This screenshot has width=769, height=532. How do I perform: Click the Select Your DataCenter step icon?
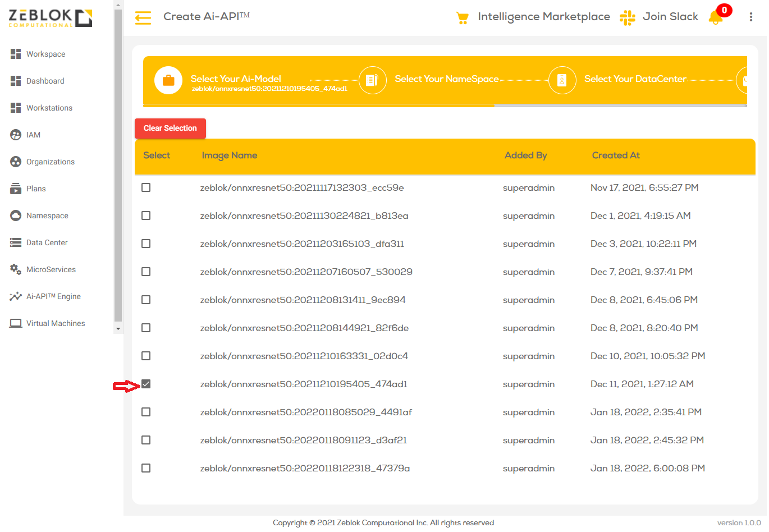[562, 80]
